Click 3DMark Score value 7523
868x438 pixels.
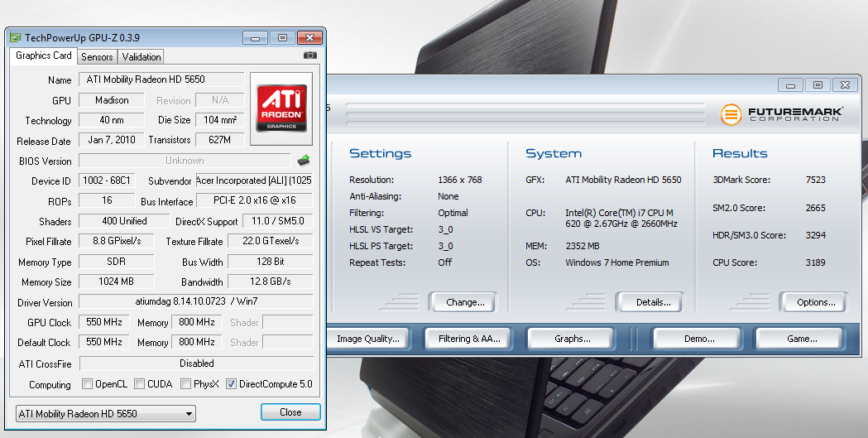815,180
